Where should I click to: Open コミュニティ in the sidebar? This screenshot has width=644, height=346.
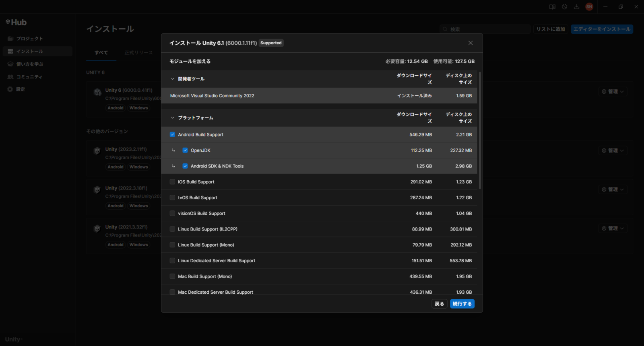[37, 77]
